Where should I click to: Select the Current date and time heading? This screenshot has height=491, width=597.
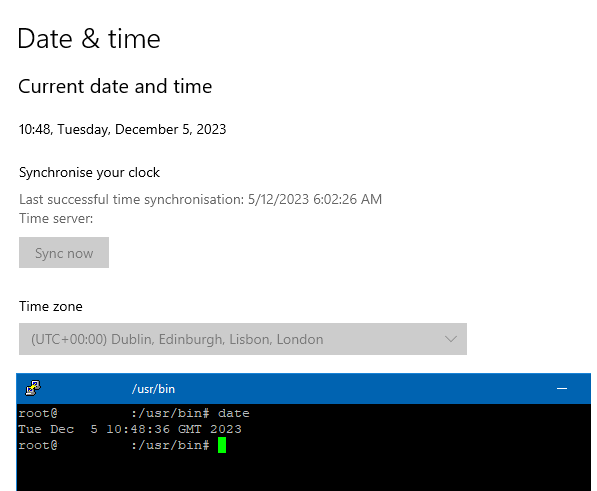pos(115,86)
